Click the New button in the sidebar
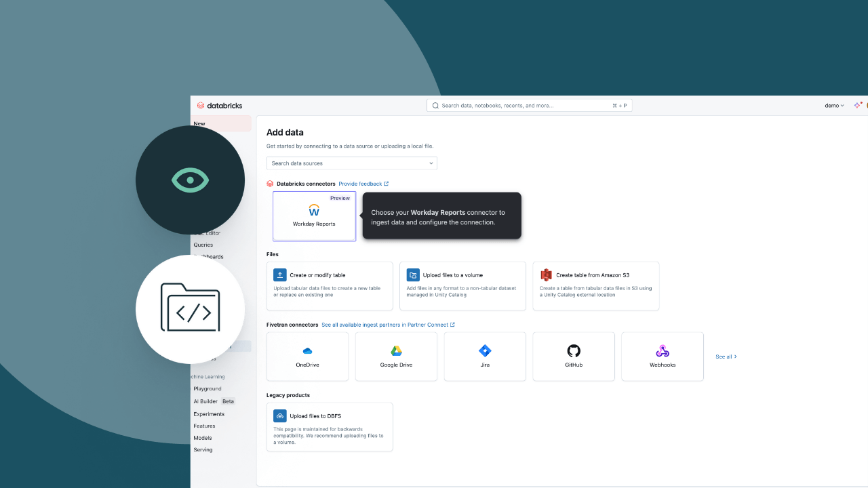Image resolution: width=868 pixels, height=488 pixels. coord(199,123)
